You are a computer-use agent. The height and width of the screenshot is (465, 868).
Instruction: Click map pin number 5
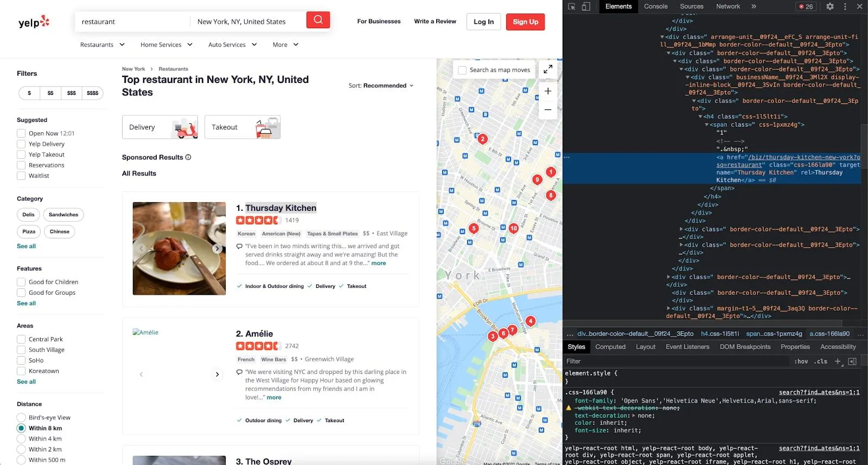[474, 228]
